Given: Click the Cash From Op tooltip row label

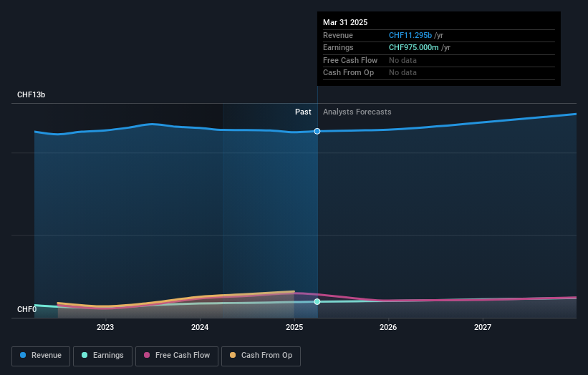Looking at the screenshot, I should (x=348, y=73).
